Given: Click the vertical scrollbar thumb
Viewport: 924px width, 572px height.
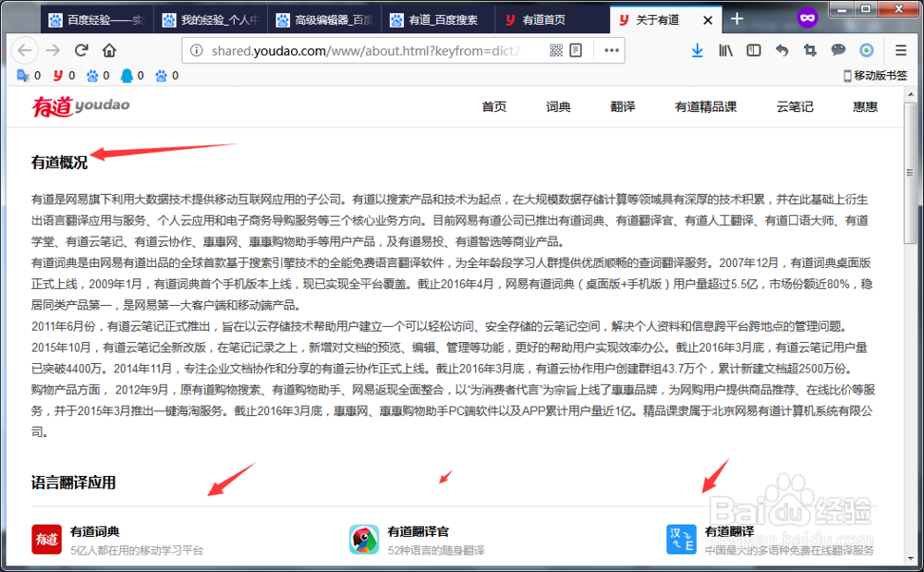Looking at the screenshot, I should (x=910, y=172).
